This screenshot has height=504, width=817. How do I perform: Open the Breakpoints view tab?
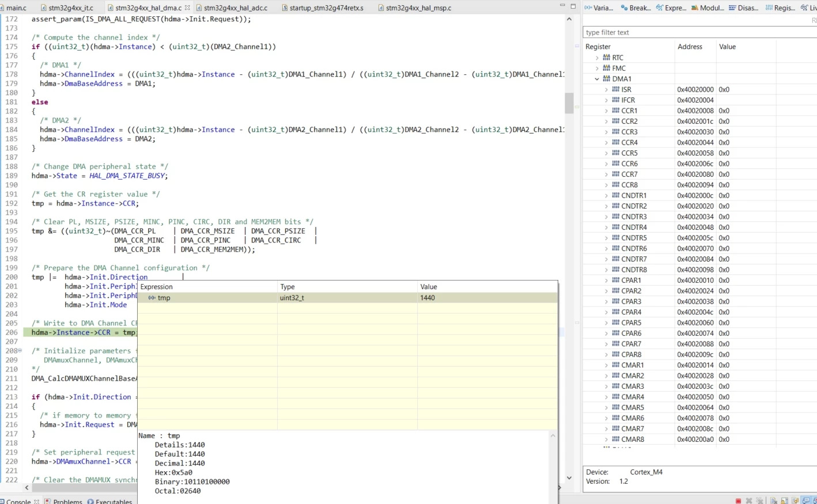(x=636, y=7)
